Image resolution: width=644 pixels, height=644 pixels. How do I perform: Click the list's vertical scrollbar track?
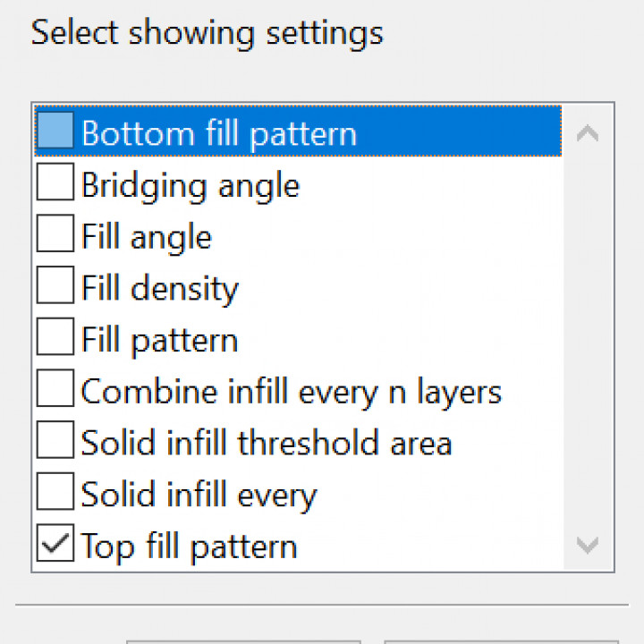(x=588, y=340)
